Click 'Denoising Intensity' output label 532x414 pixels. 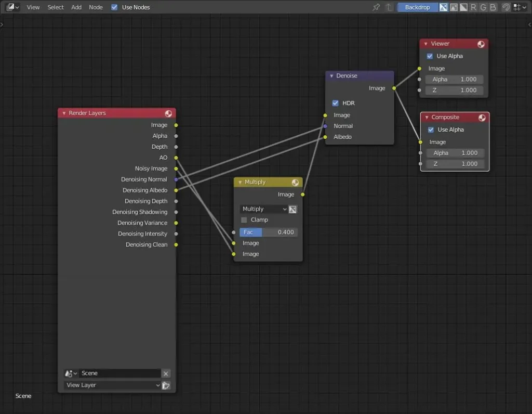(x=142, y=234)
